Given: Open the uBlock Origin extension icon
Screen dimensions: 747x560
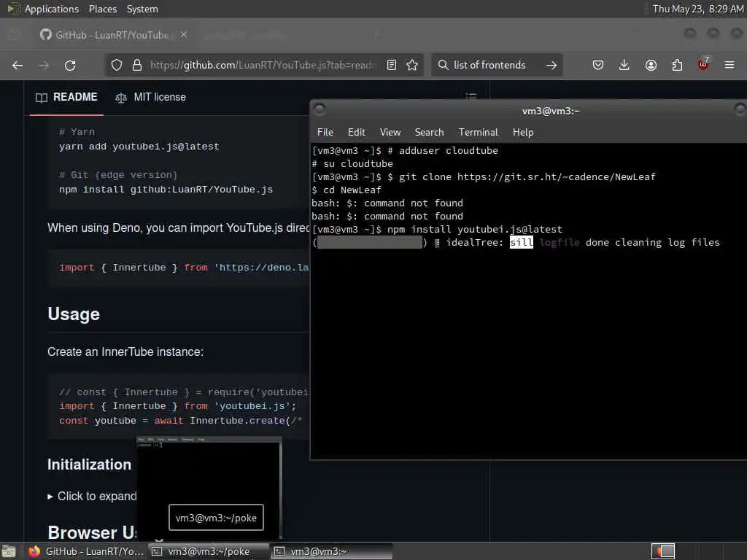Looking at the screenshot, I should click(703, 64).
